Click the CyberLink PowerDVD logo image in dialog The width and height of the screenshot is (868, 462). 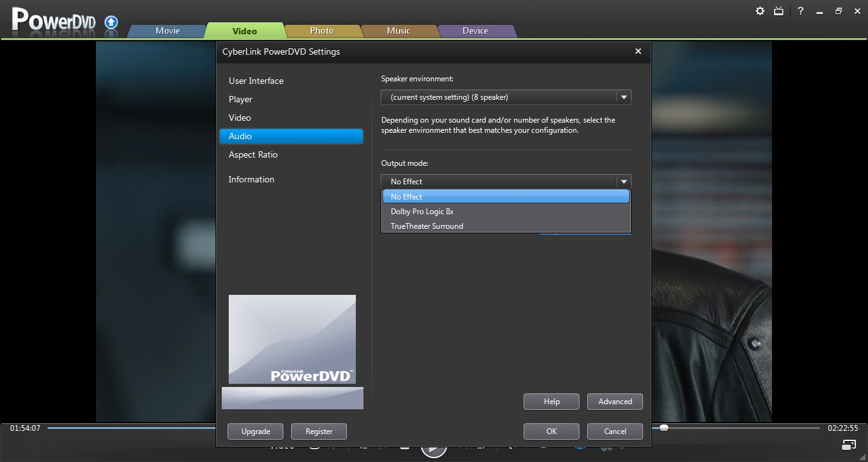pyautogui.click(x=292, y=339)
